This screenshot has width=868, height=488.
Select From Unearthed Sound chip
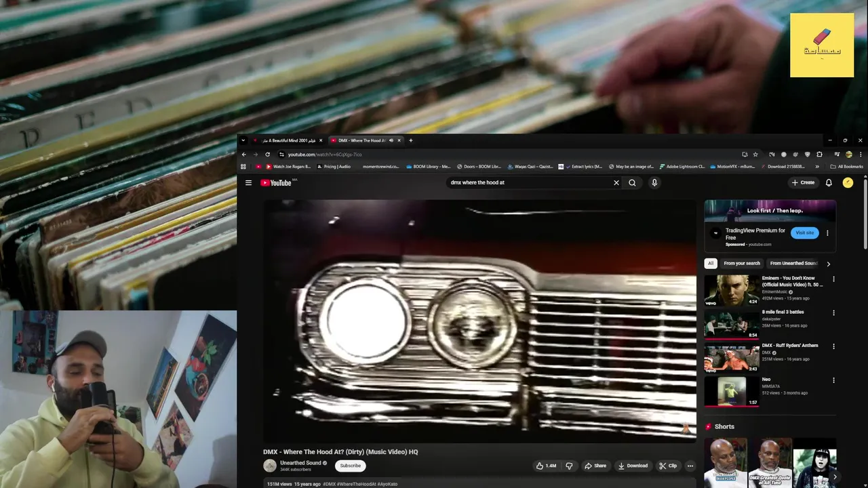[x=793, y=263]
